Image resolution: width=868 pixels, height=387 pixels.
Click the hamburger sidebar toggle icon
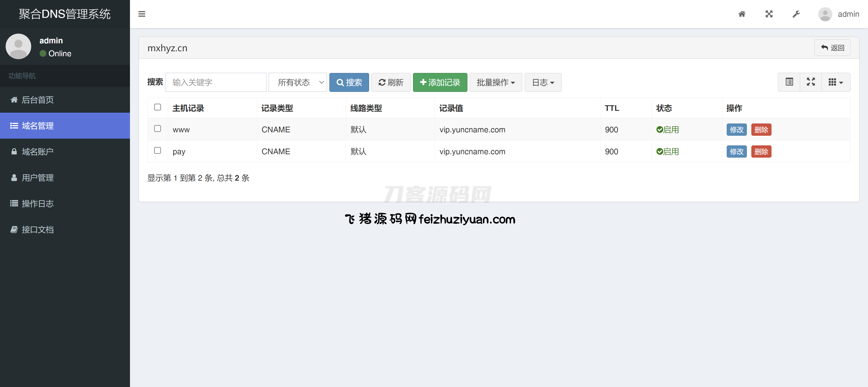pyautogui.click(x=142, y=14)
